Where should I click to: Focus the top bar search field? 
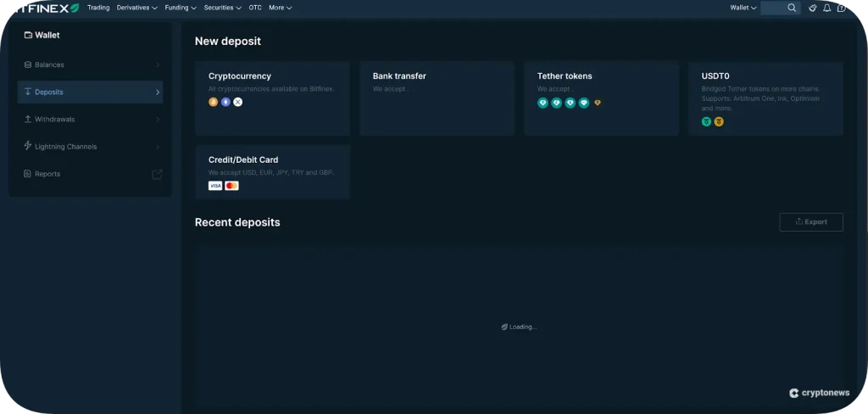(x=781, y=8)
